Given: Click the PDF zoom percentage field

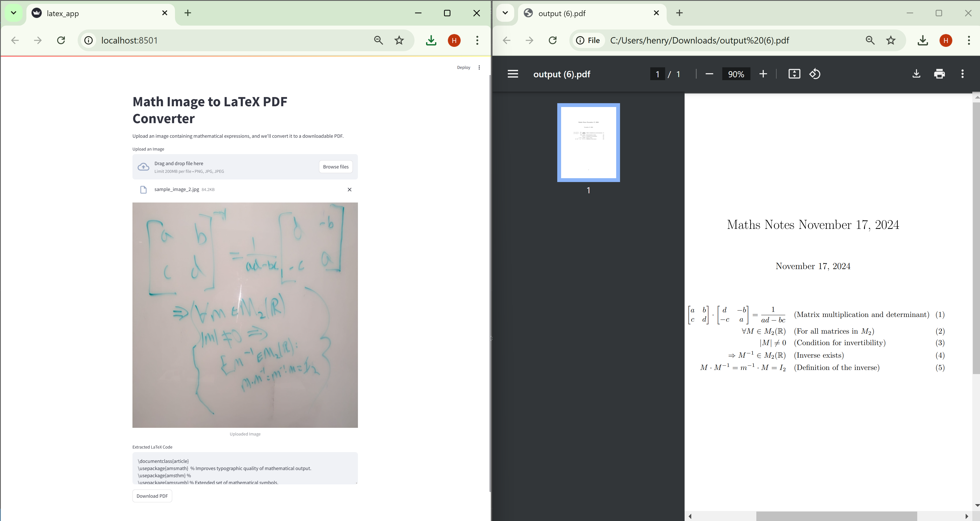Looking at the screenshot, I should (x=736, y=74).
